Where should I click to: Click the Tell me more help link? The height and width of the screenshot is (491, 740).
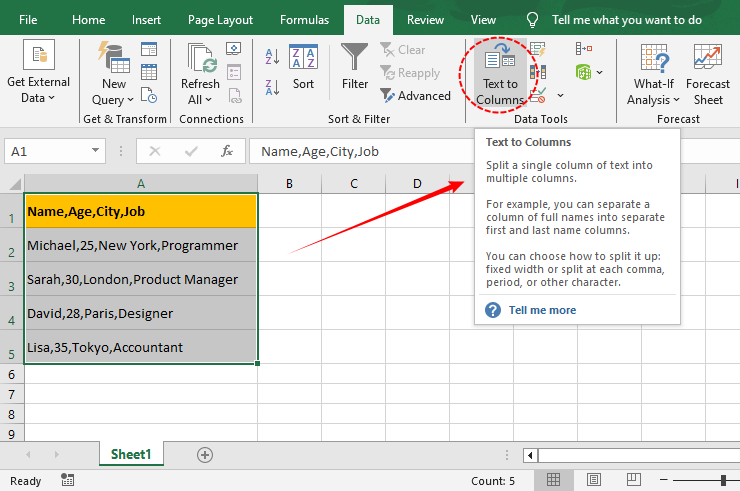point(542,310)
